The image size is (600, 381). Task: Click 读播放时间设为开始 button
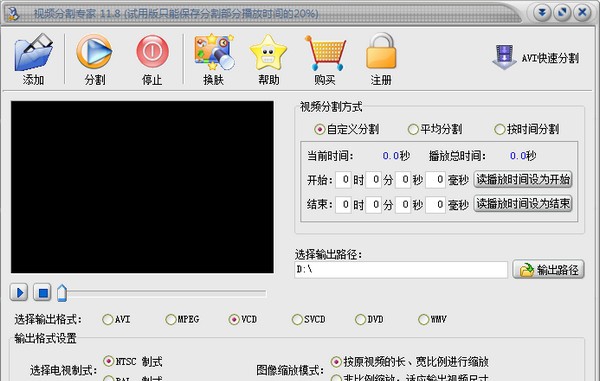523,179
